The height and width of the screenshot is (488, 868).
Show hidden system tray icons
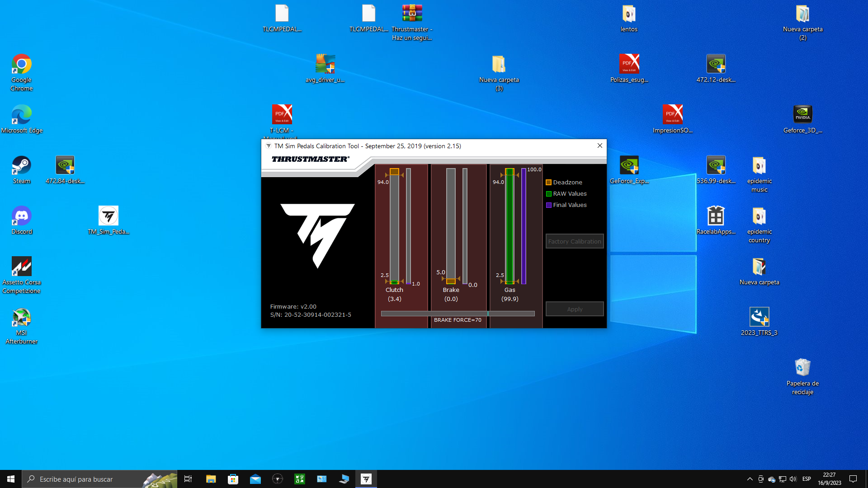(x=750, y=479)
